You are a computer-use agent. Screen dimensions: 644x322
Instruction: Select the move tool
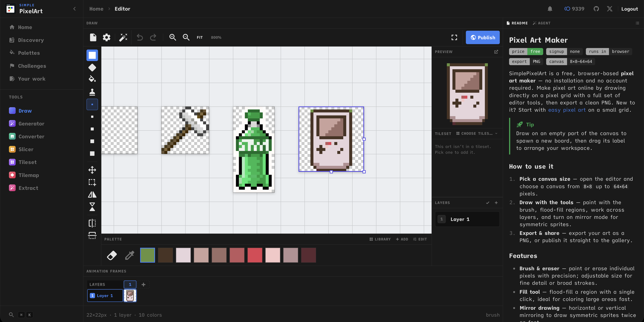92,170
